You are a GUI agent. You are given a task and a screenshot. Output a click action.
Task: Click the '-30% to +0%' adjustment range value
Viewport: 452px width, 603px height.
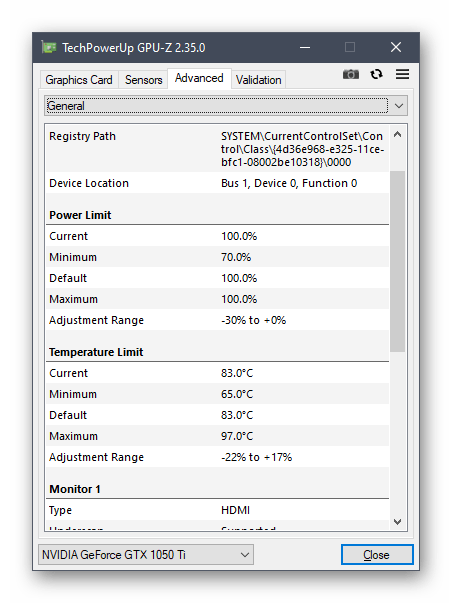pos(254,320)
